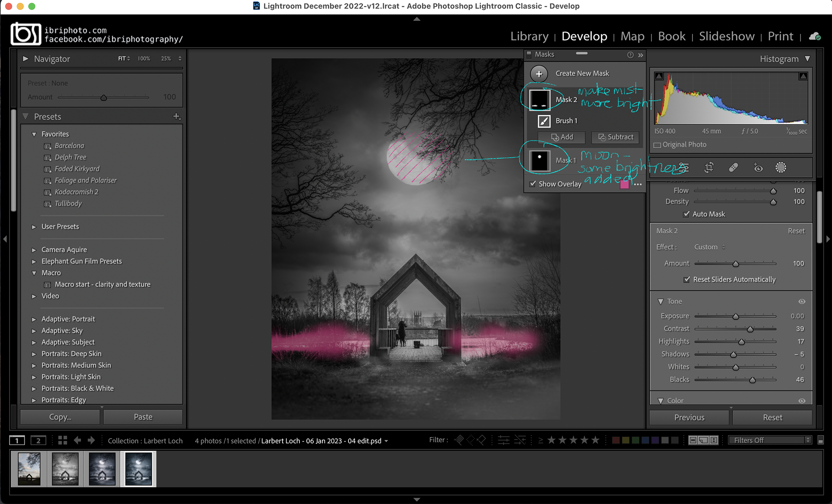Click the Subtract mask button

click(x=615, y=137)
